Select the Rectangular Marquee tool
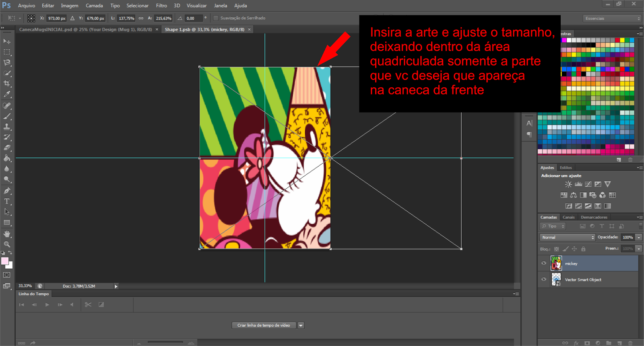The height and width of the screenshot is (346, 644). click(7, 52)
